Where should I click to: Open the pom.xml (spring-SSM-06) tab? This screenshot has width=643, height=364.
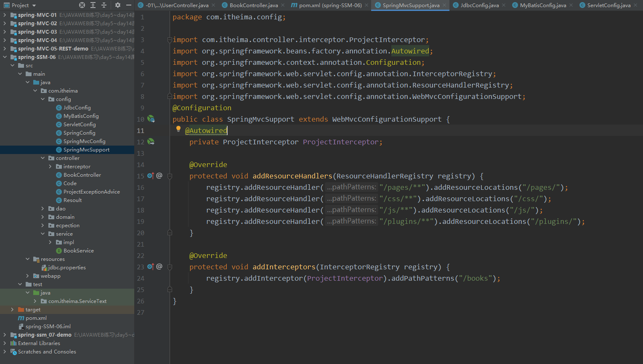(x=330, y=5)
